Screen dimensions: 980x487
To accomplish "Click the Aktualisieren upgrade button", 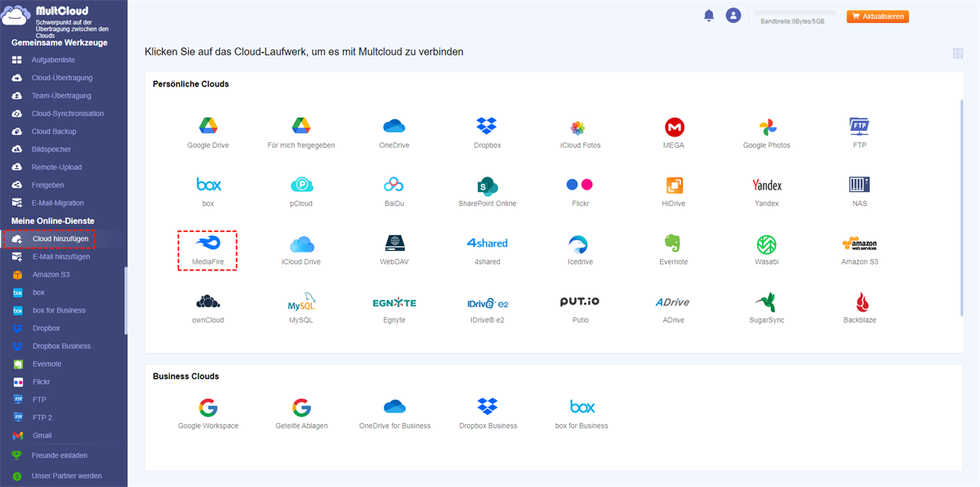I will coord(878,16).
